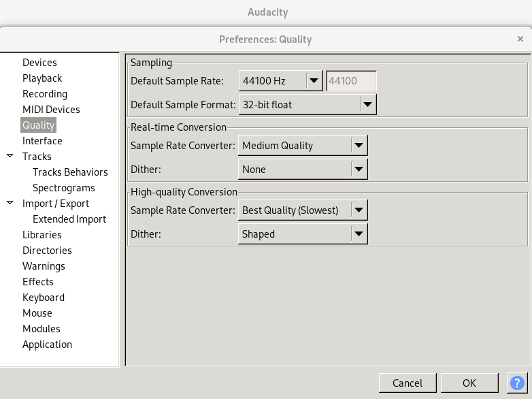
Task: Open High-quality Sample Rate Converter dropdown
Action: point(303,210)
